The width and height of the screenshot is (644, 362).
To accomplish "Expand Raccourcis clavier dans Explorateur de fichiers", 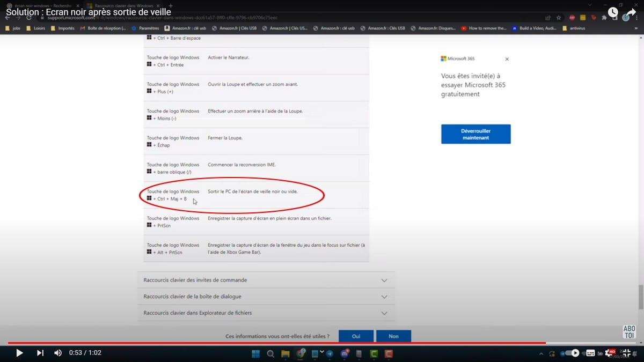I will click(266, 313).
